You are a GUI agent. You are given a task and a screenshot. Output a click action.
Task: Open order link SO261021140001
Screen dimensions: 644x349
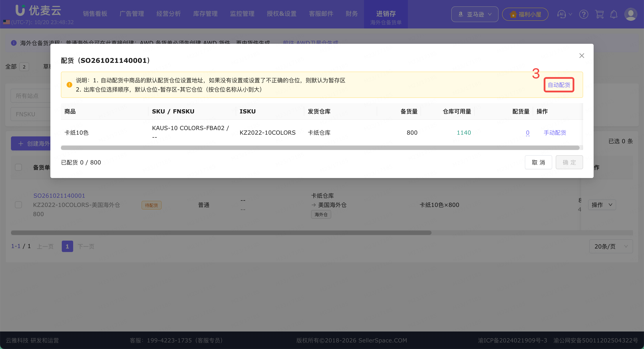[x=59, y=196]
